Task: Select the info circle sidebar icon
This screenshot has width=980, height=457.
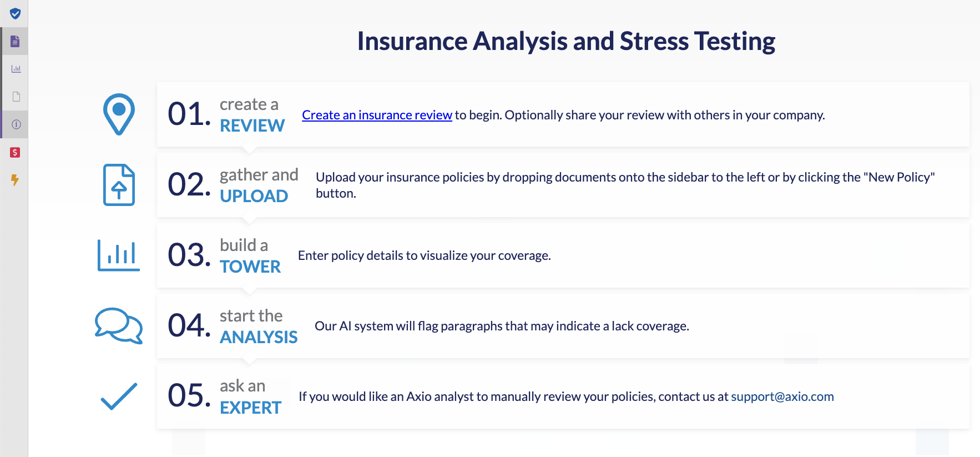Action: [16, 124]
